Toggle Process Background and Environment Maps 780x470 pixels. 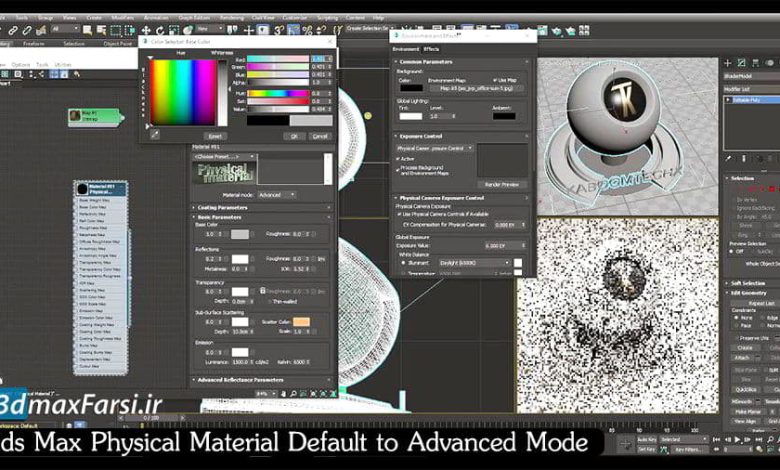point(398,169)
